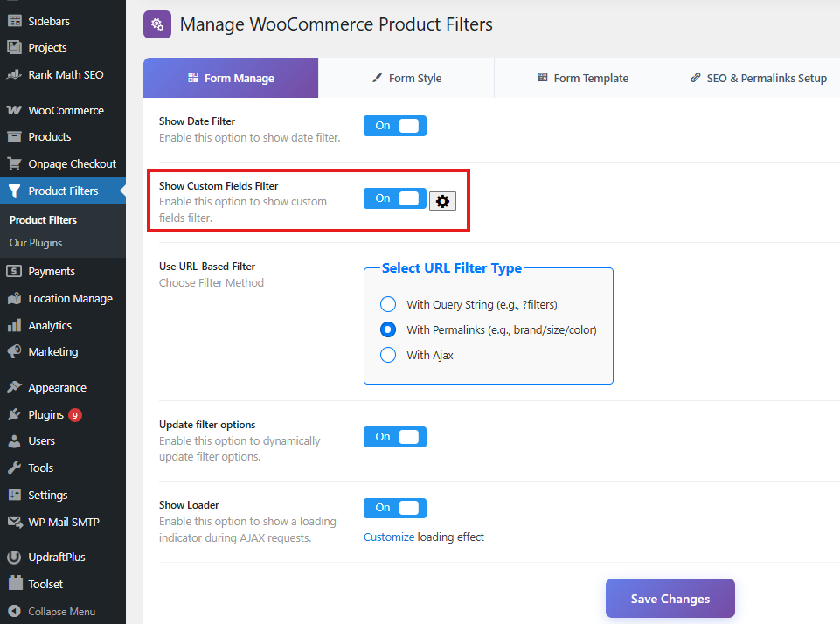Image resolution: width=840 pixels, height=624 pixels.
Task: Select With Ajax radio option
Action: (388, 355)
